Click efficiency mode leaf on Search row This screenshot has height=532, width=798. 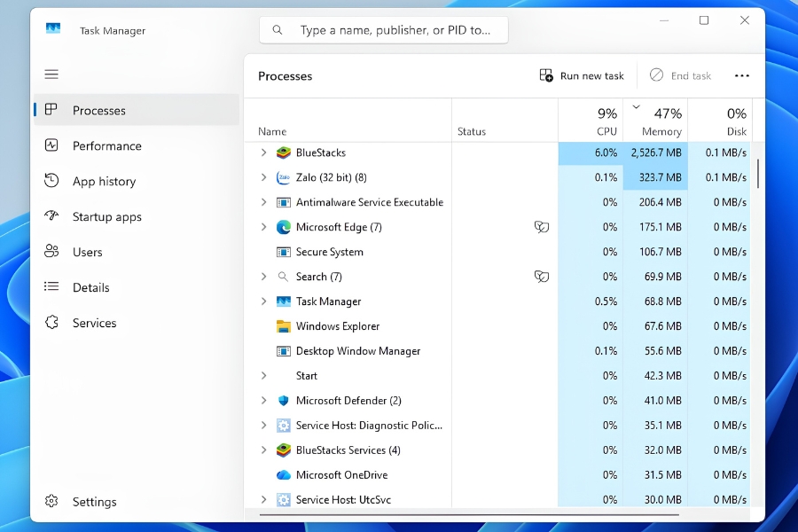[x=542, y=277]
